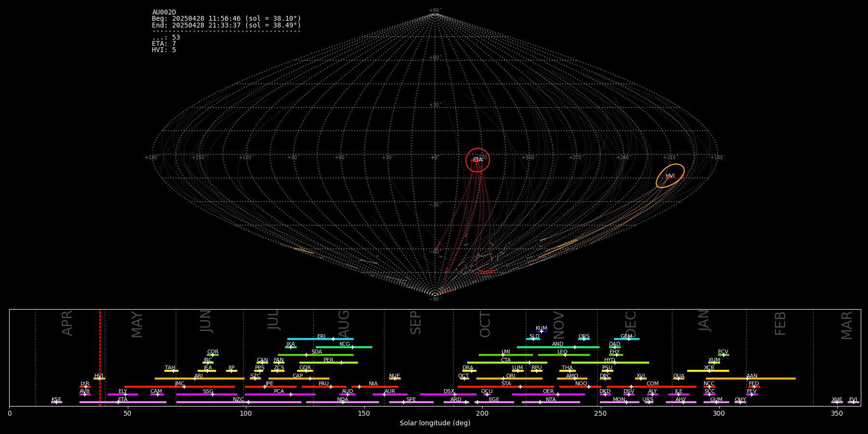Click the -90 latitude label below sky map
868x434 pixels.
(x=434, y=299)
